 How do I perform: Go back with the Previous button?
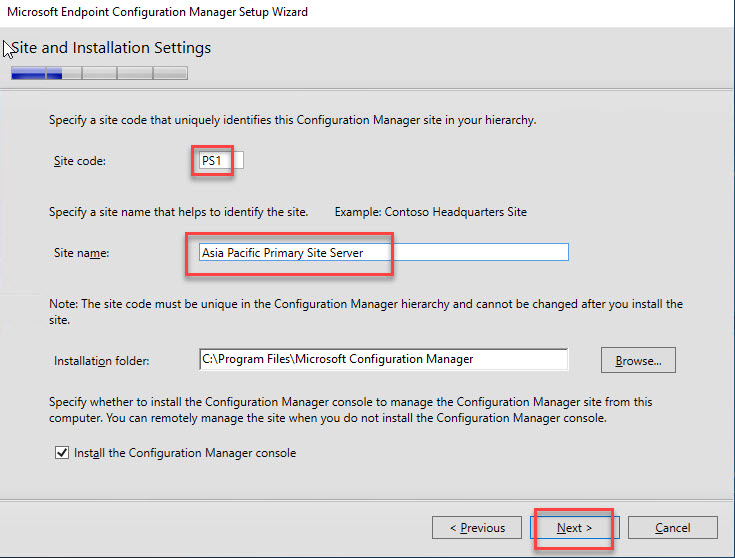click(x=477, y=528)
